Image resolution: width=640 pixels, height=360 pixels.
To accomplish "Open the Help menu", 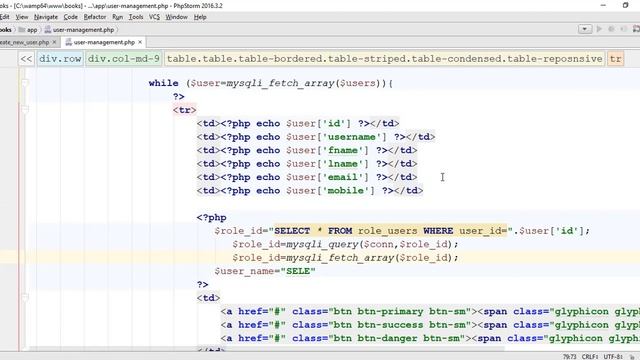I will click(200, 17).
